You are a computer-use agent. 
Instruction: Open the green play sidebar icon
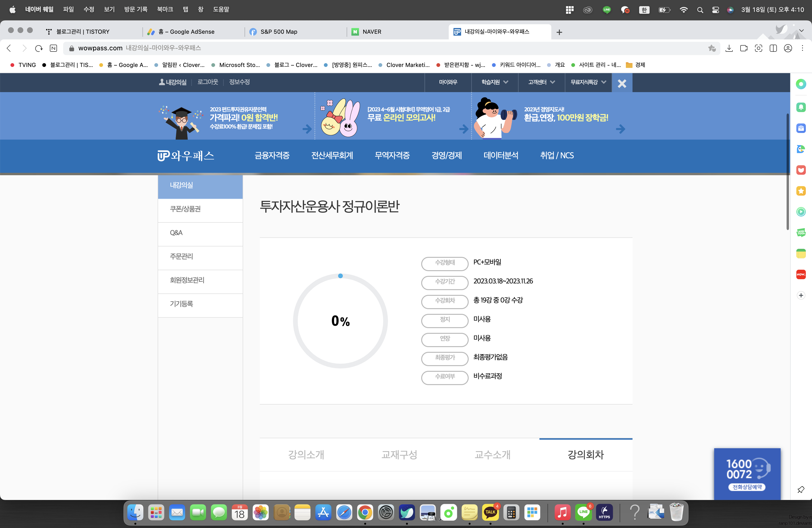click(x=801, y=212)
